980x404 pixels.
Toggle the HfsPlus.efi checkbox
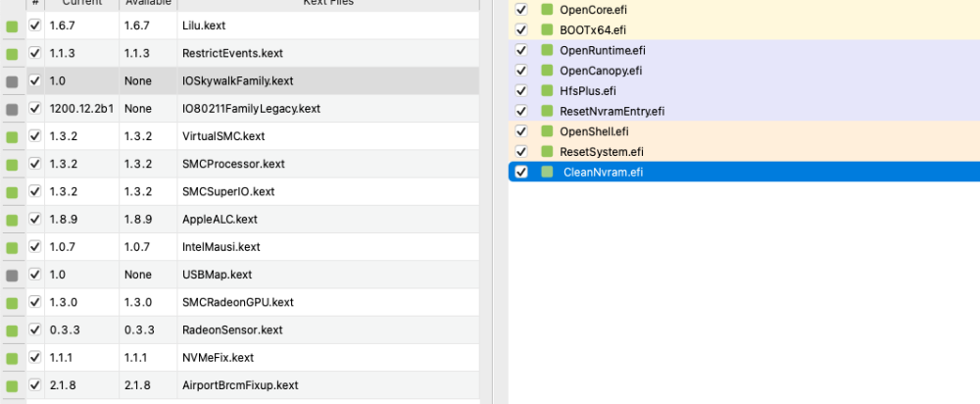click(521, 90)
